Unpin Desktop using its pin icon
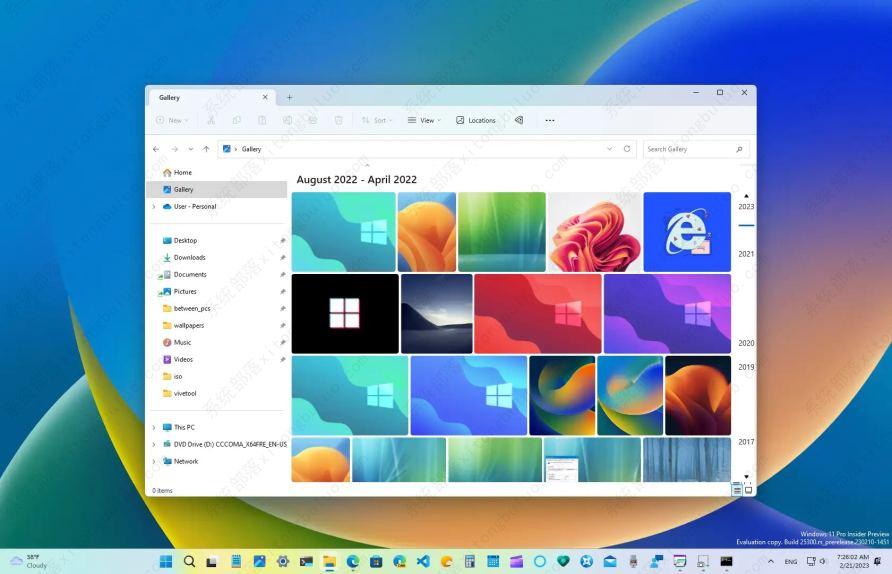This screenshot has height=574, width=892. pyautogui.click(x=282, y=241)
